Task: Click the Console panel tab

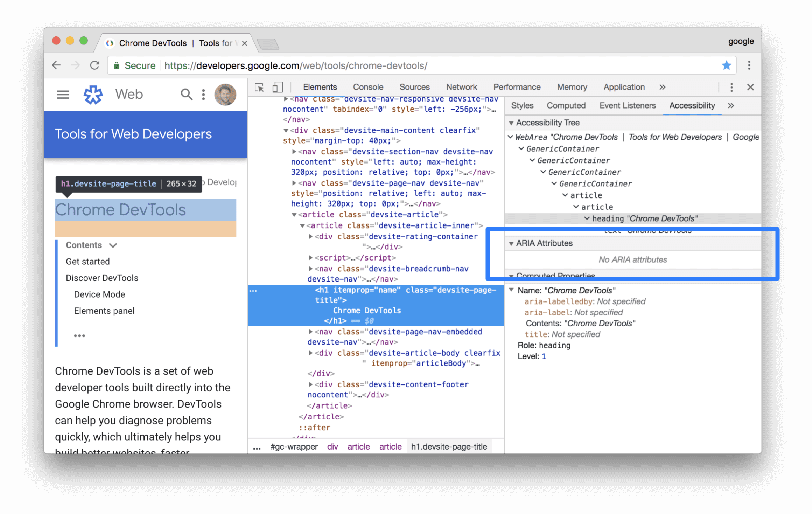Action: (368, 87)
